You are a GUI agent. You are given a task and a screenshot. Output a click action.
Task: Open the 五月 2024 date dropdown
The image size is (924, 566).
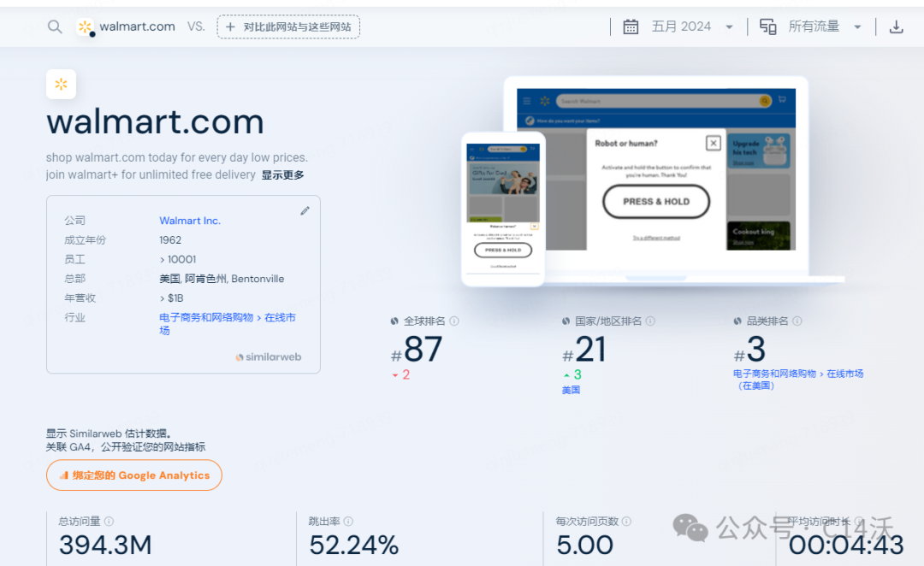pyautogui.click(x=692, y=27)
